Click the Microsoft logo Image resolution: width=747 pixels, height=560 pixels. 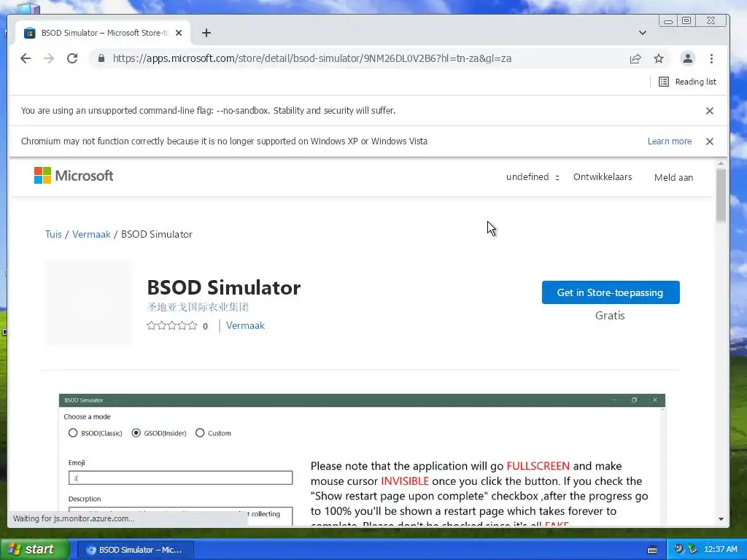(x=74, y=176)
